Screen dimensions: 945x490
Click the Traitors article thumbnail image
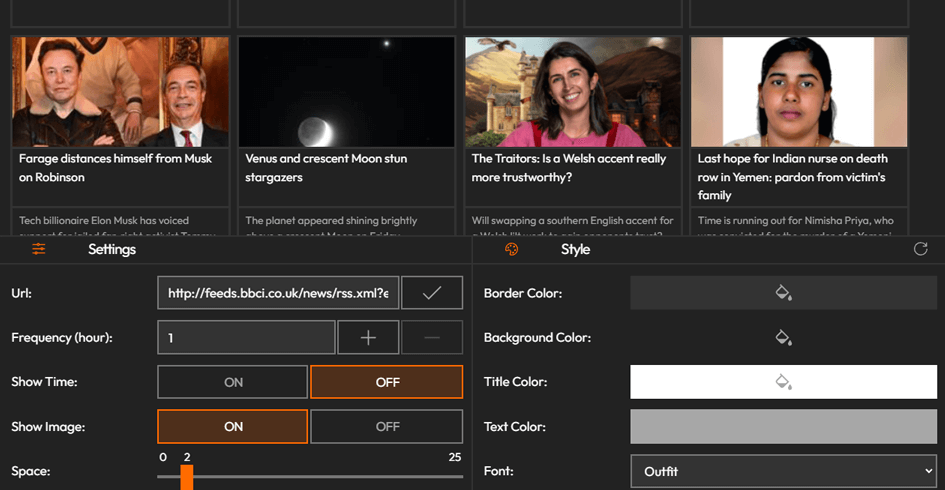click(573, 92)
